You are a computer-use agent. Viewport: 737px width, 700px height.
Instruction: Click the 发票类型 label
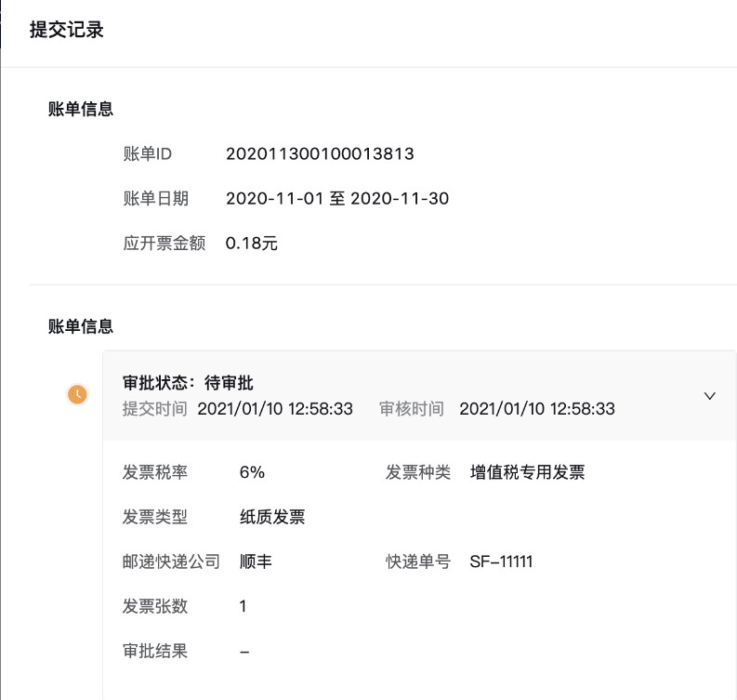[x=155, y=517]
